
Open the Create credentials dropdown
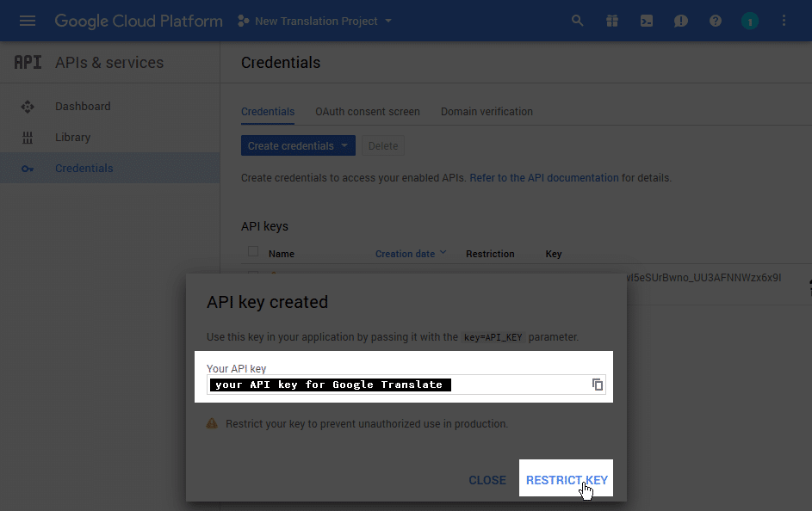298,146
